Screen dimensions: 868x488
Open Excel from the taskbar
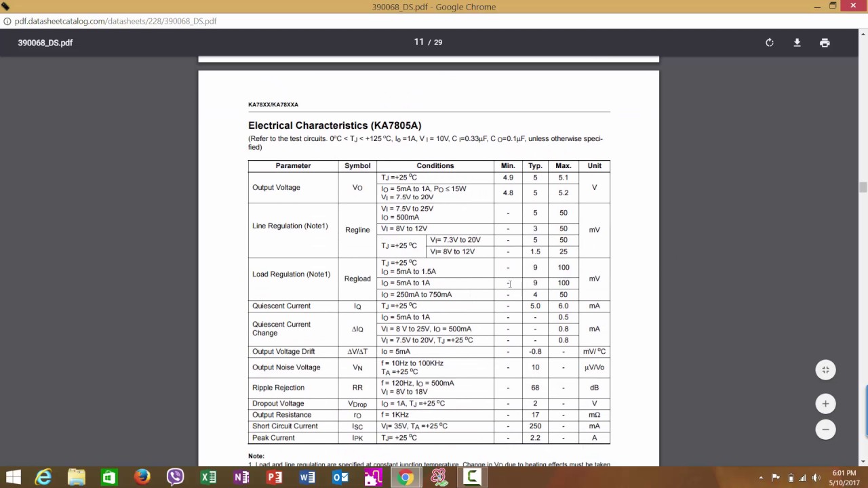click(x=208, y=477)
